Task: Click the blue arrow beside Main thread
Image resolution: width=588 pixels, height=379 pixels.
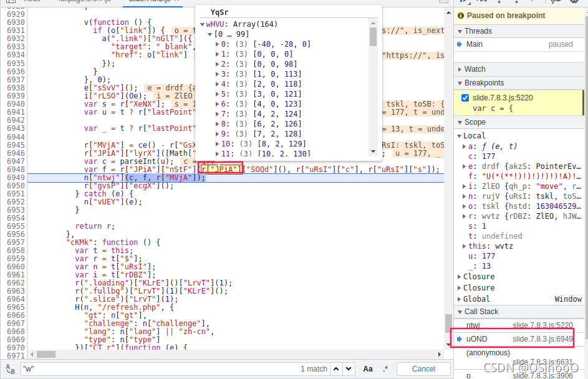Action: [x=460, y=44]
